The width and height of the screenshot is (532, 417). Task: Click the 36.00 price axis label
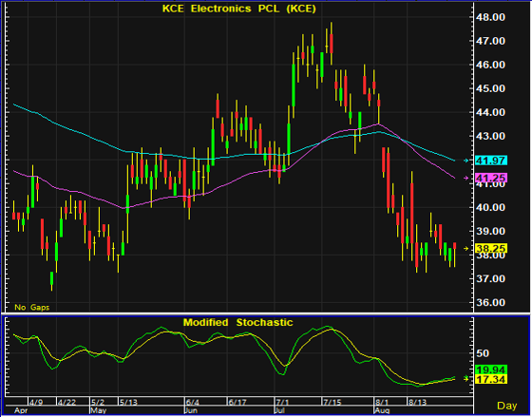tap(490, 303)
